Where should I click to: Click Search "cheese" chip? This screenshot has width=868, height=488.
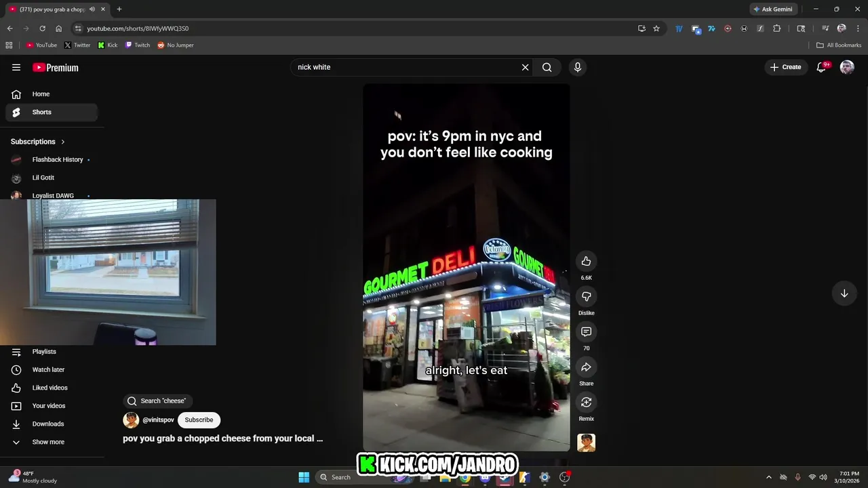[x=158, y=401]
